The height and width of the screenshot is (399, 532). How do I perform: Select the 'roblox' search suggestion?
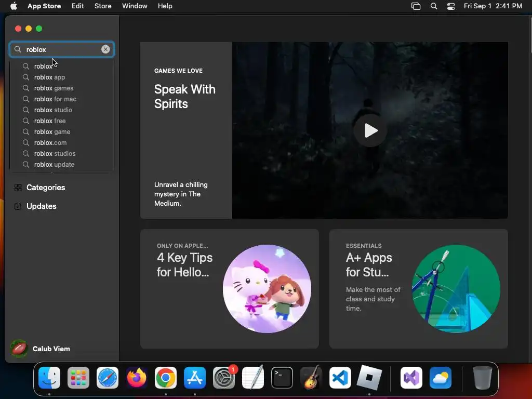point(62,66)
